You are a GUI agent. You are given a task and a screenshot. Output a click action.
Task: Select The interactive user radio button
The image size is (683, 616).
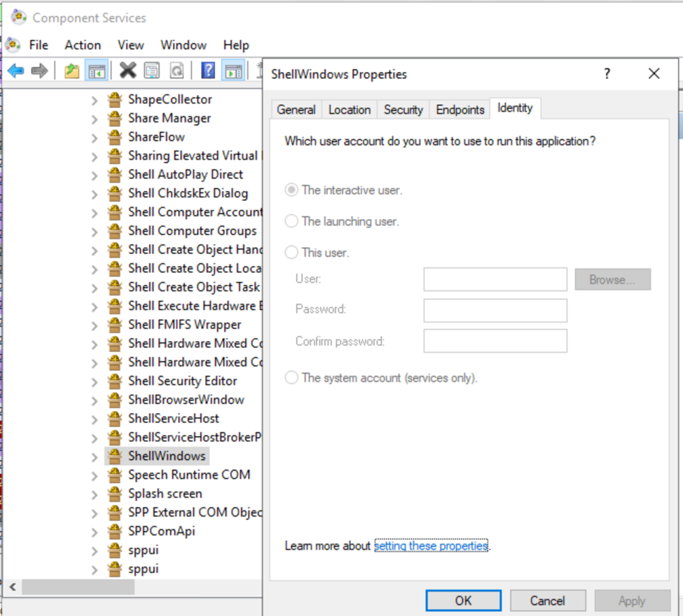pos(291,190)
